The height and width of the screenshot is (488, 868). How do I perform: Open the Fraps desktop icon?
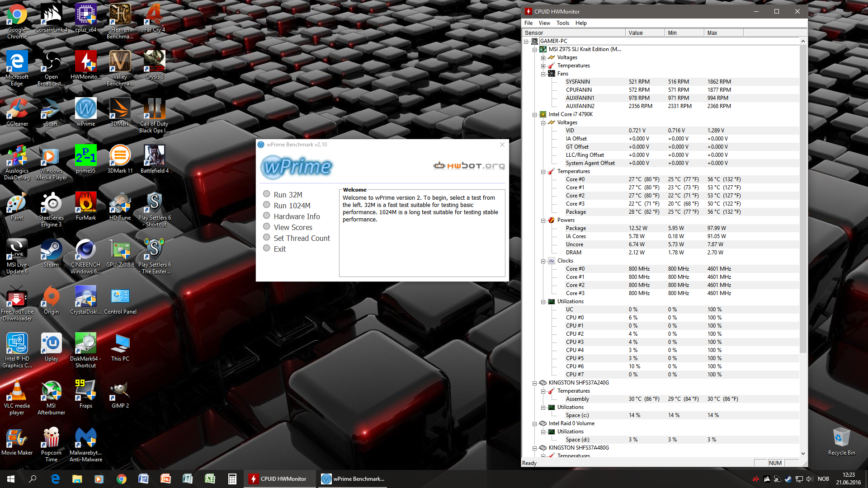(x=85, y=394)
